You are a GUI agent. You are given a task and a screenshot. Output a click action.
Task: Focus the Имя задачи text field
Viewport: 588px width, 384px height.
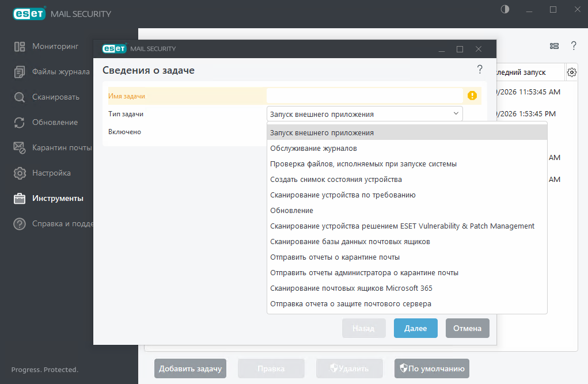[x=365, y=96]
